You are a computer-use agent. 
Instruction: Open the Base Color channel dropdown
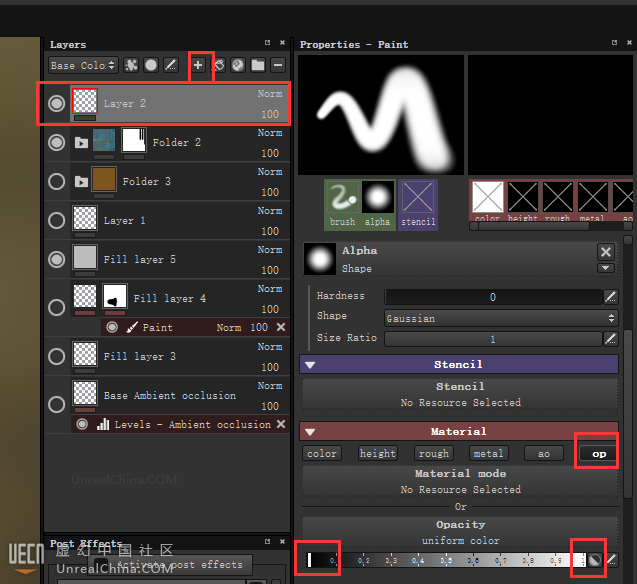click(83, 65)
